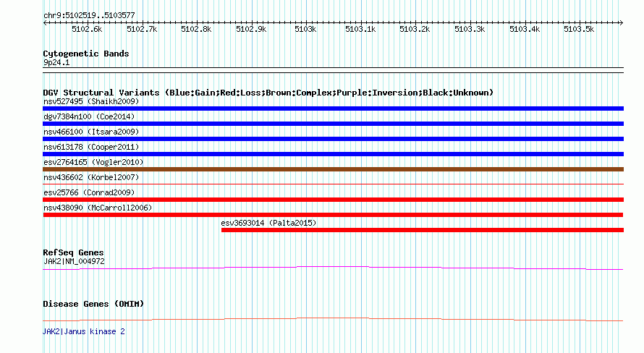Viewport: 644px width, 353px height.
Task: Click the 5103.4k ruler tick label
Action: [525, 29]
